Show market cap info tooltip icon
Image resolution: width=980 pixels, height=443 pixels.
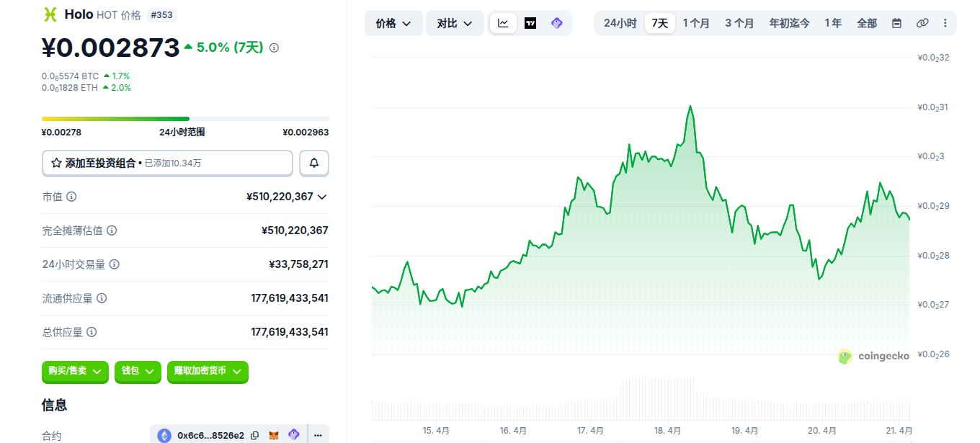[x=71, y=197]
